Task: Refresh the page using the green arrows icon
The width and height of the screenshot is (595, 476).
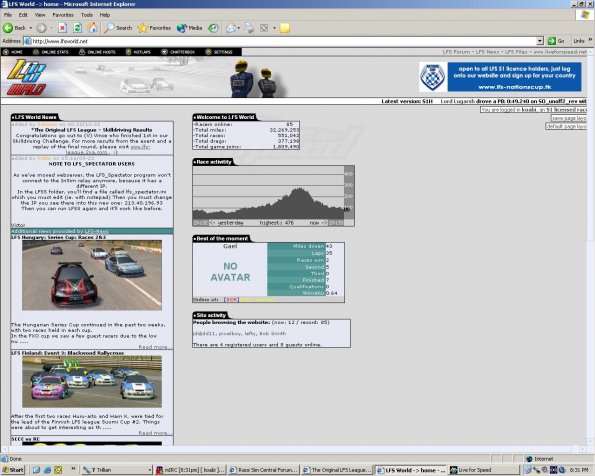Action: click(x=77, y=28)
